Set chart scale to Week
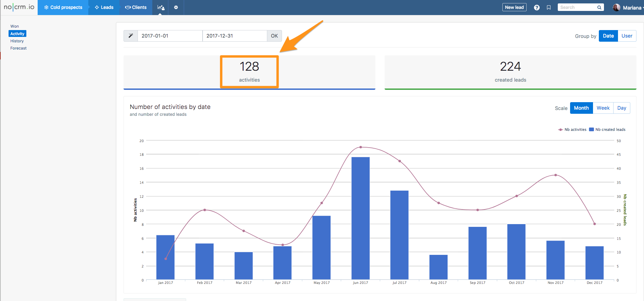644x301 pixels. [x=603, y=108]
